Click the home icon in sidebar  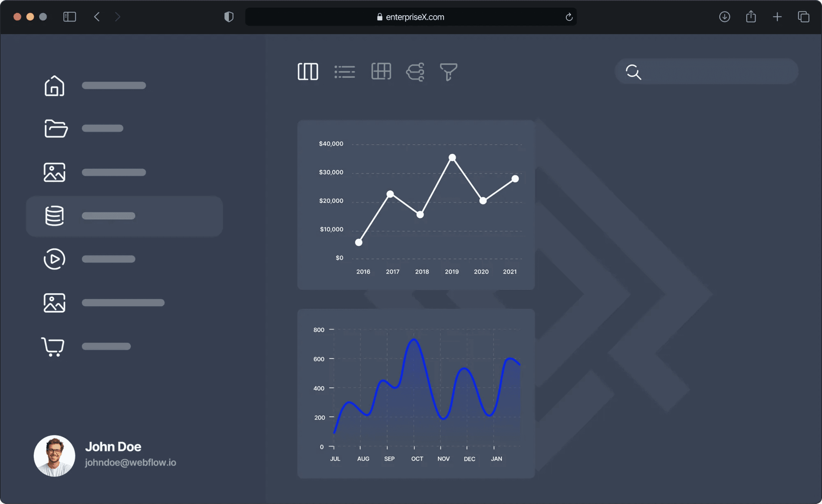click(54, 86)
